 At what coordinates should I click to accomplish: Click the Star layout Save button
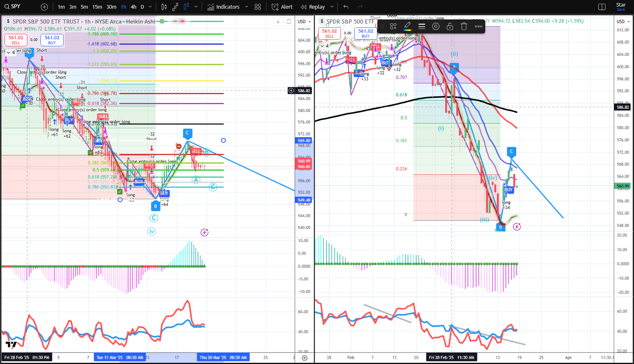[621, 7]
